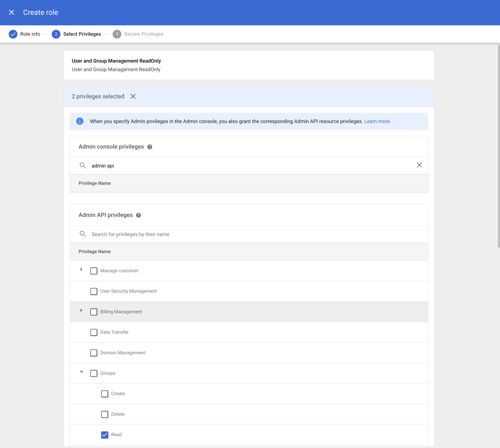Enable the User Security Management privilege
The height and width of the screenshot is (448, 500).
tap(94, 291)
